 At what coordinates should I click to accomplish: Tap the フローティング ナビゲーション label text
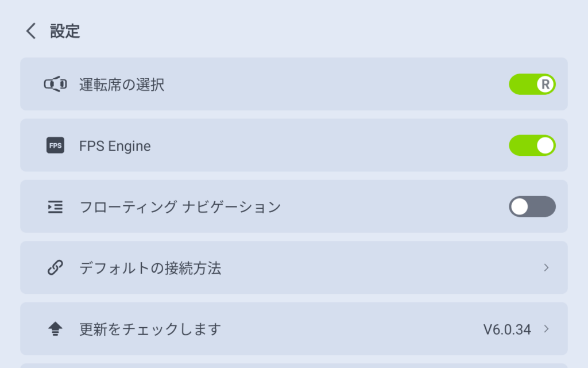tap(180, 207)
